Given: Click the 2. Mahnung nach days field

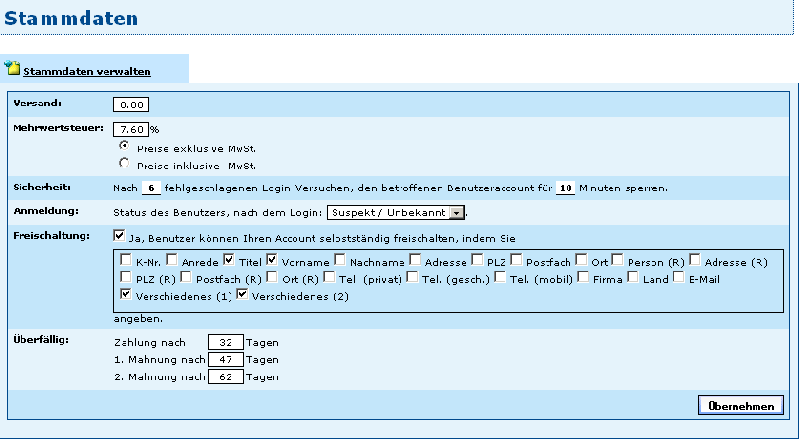Looking at the screenshot, I should pyautogui.click(x=226, y=376).
